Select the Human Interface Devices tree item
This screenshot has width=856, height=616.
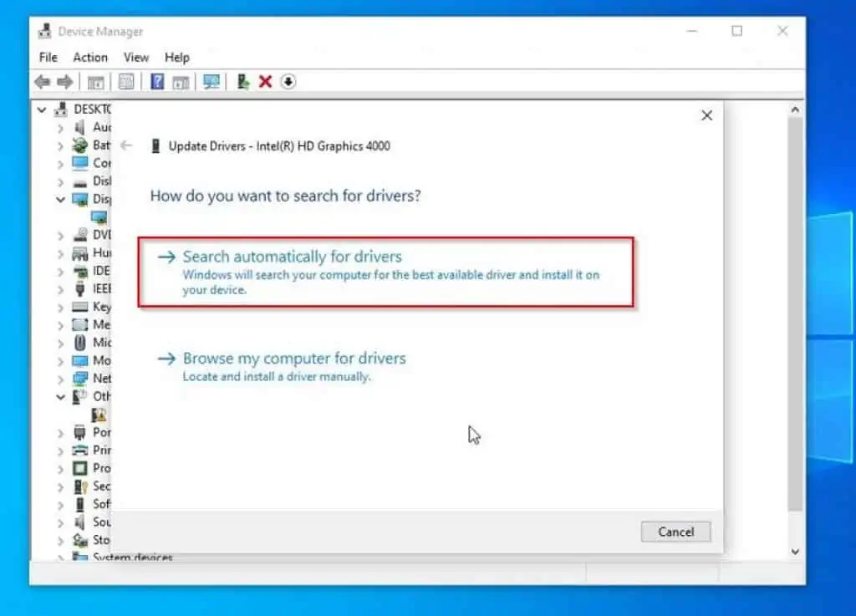pyautogui.click(x=92, y=252)
